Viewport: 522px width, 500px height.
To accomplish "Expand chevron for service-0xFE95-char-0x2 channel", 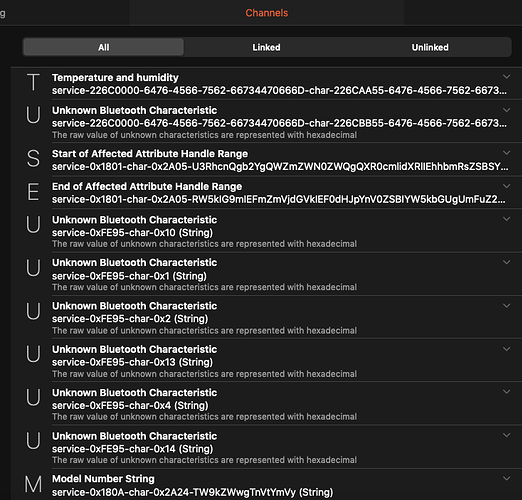I will (506, 306).
